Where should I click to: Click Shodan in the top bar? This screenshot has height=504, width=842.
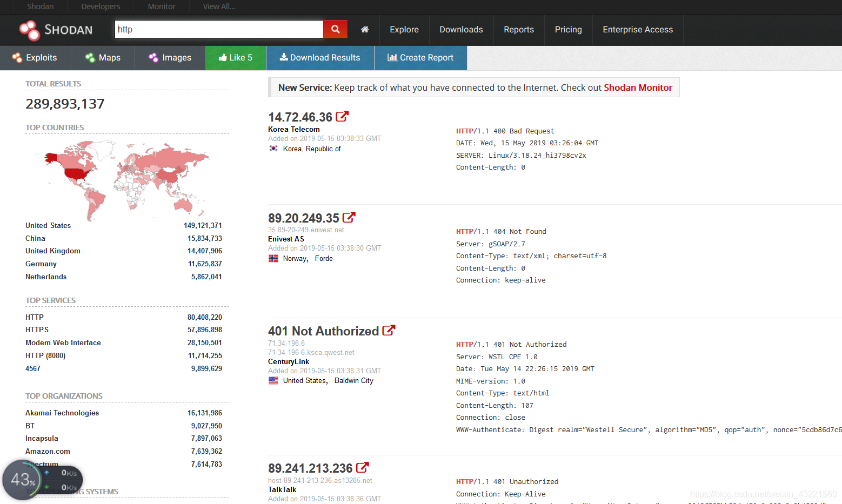(41, 6)
